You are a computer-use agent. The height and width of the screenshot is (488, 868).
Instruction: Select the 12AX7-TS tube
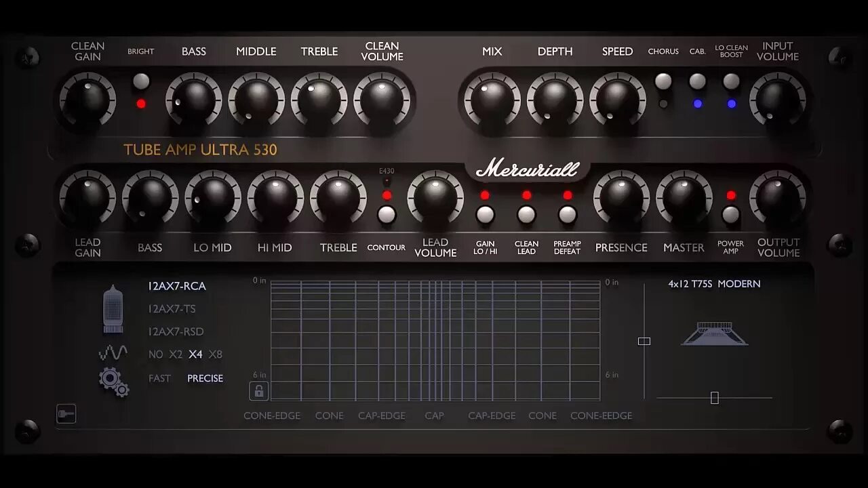pos(172,308)
